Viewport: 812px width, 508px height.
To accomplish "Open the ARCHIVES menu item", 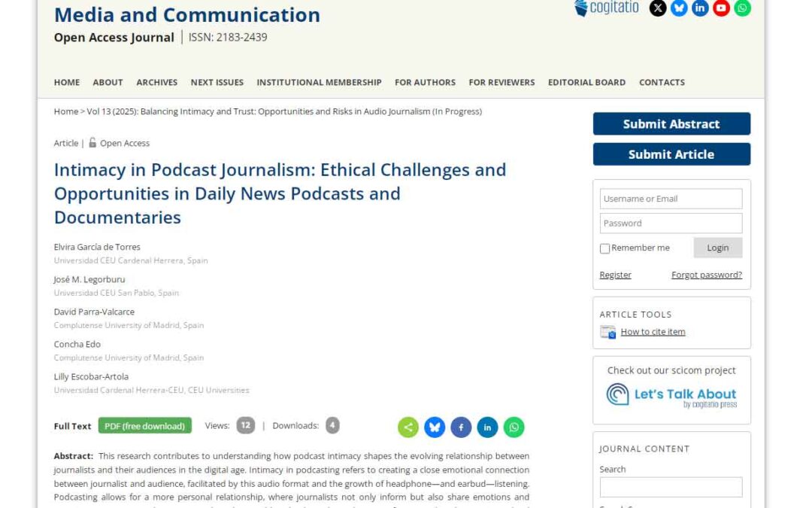I will pyautogui.click(x=157, y=83).
